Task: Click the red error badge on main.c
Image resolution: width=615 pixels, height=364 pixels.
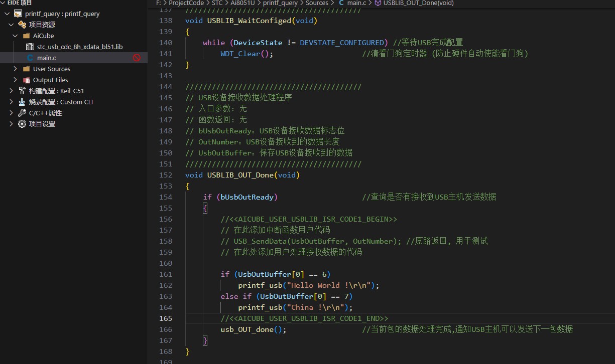Action: (136, 58)
